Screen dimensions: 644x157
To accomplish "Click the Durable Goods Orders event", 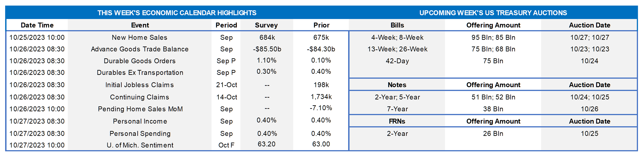I will 140,61.
